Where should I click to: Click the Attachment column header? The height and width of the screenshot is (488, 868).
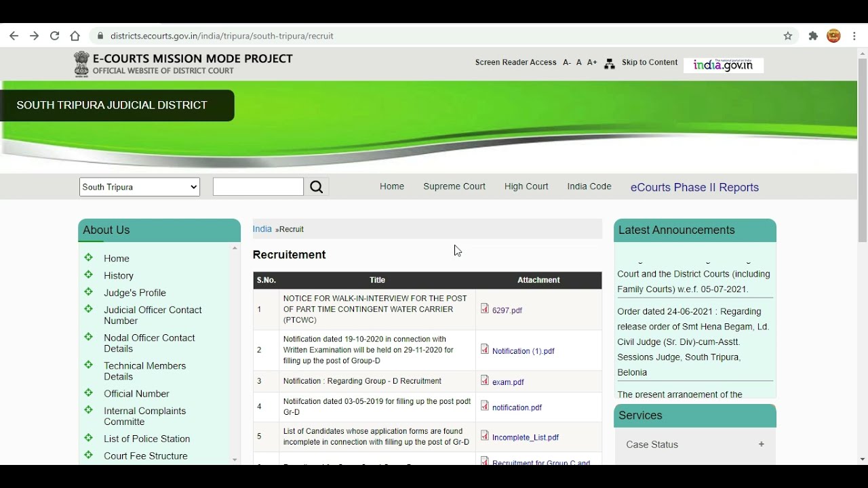point(538,280)
